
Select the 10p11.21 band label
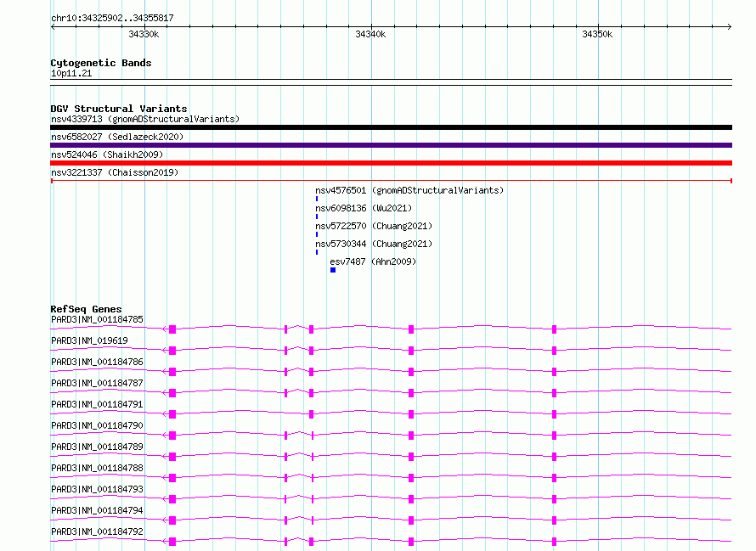point(71,73)
